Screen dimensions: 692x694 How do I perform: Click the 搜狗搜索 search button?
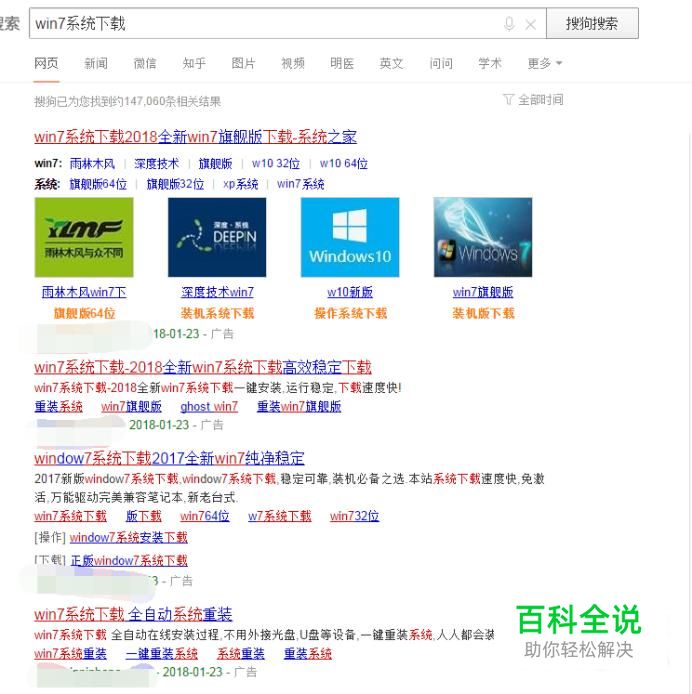click(592, 23)
